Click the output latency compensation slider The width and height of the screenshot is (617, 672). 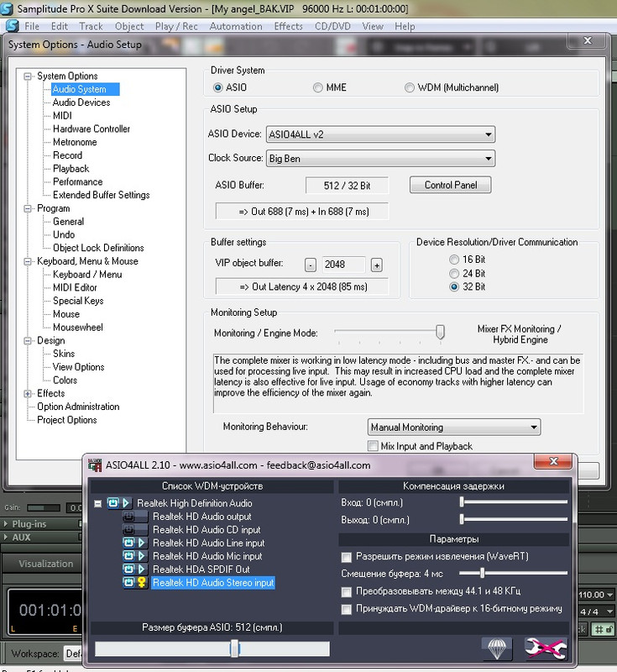click(x=462, y=519)
